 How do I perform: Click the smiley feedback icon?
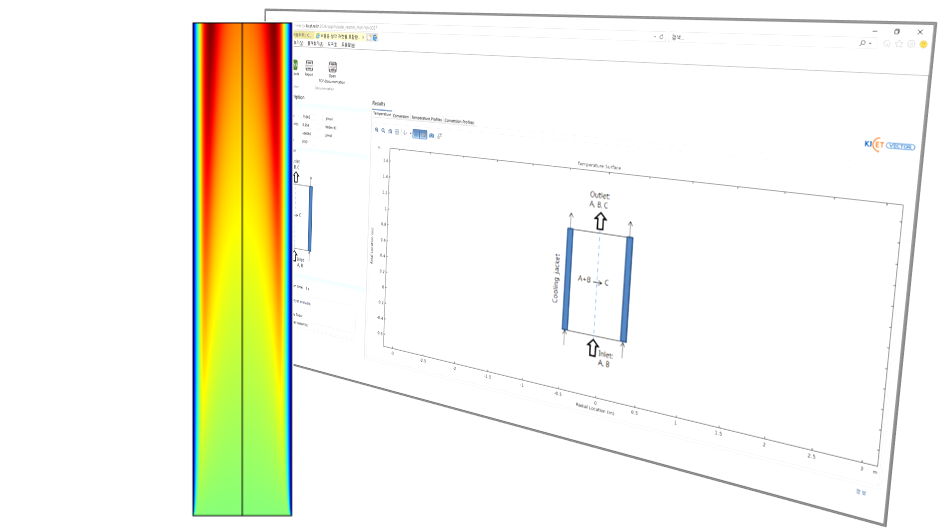[923, 44]
